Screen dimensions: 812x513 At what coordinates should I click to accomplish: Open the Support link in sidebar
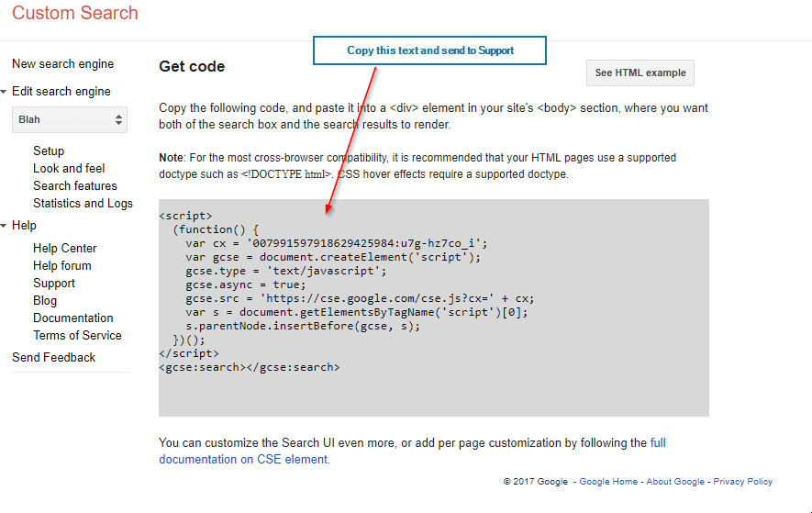pyautogui.click(x=54, y=283)
